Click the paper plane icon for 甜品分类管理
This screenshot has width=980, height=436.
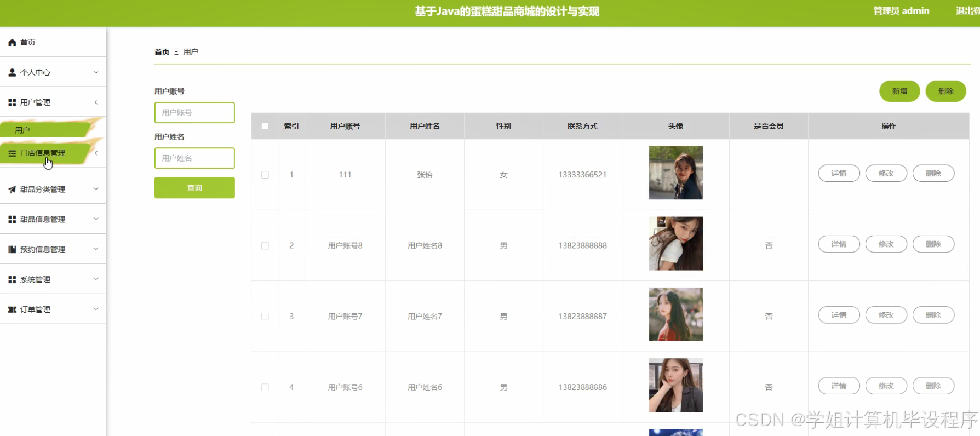click(12, 190)
